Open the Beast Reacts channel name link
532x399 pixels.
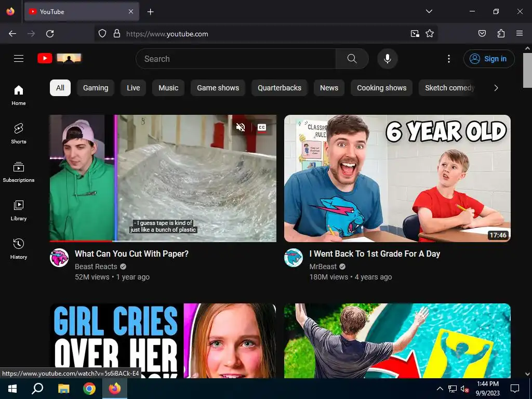(96, 267)
